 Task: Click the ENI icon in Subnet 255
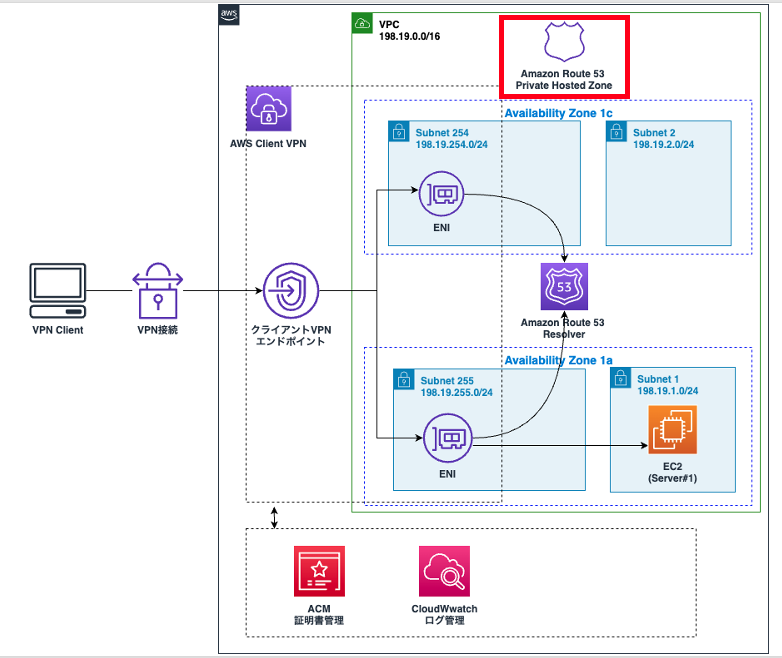tap(447, 438)
